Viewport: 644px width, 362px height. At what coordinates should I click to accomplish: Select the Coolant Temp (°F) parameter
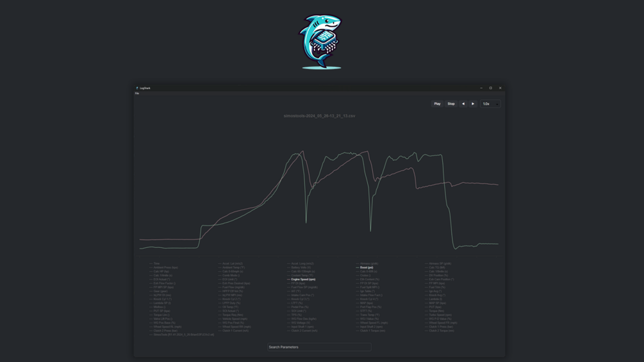click(301, 276)
